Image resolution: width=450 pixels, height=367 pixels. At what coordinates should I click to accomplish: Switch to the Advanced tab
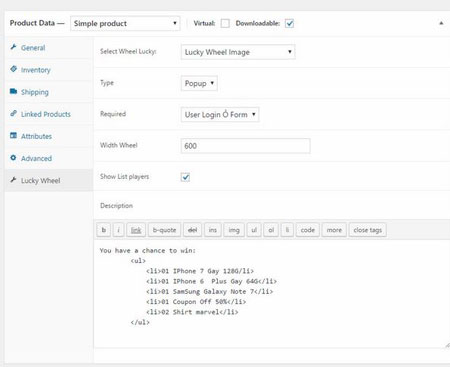click(x=49, y=158)
